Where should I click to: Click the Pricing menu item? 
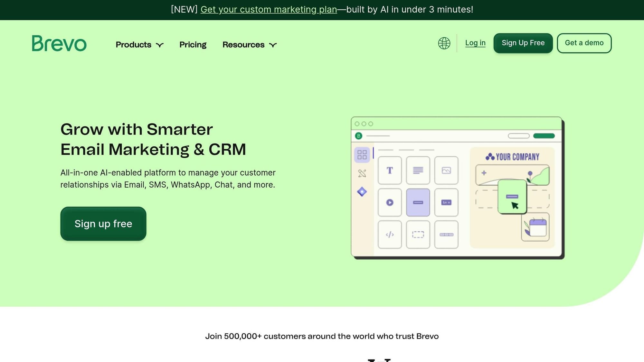pyautogui.click(x=193, y=45)
